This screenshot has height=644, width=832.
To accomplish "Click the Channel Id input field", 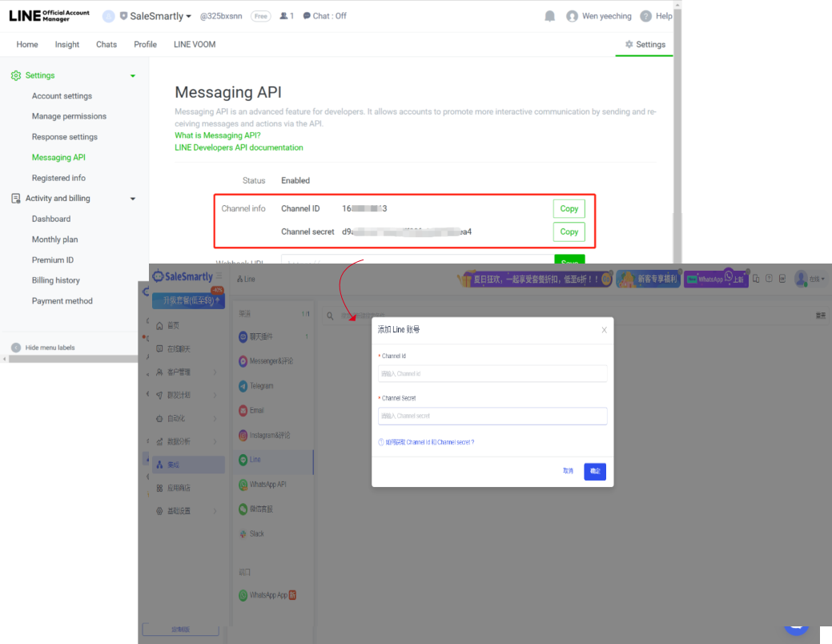I will [492, 373].
